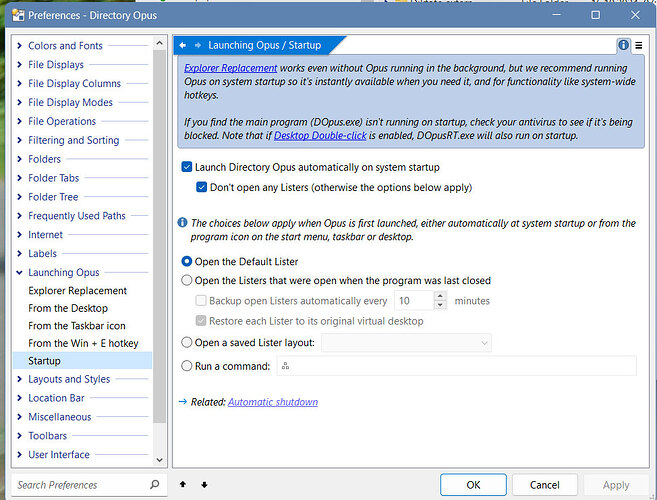657x500 pixels.
Task: Expand Colors and Fonts category
Action: tap(19, 45)
